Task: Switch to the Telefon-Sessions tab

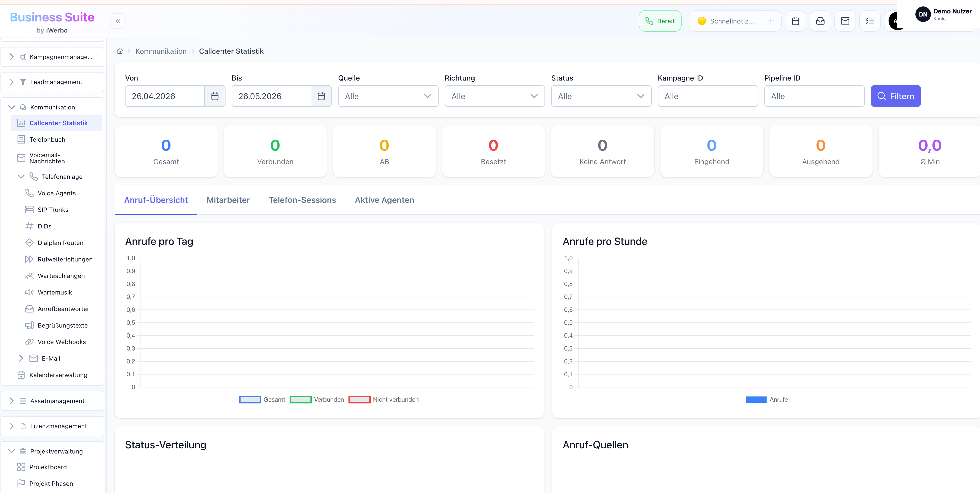Action: (x=302, y=200)
